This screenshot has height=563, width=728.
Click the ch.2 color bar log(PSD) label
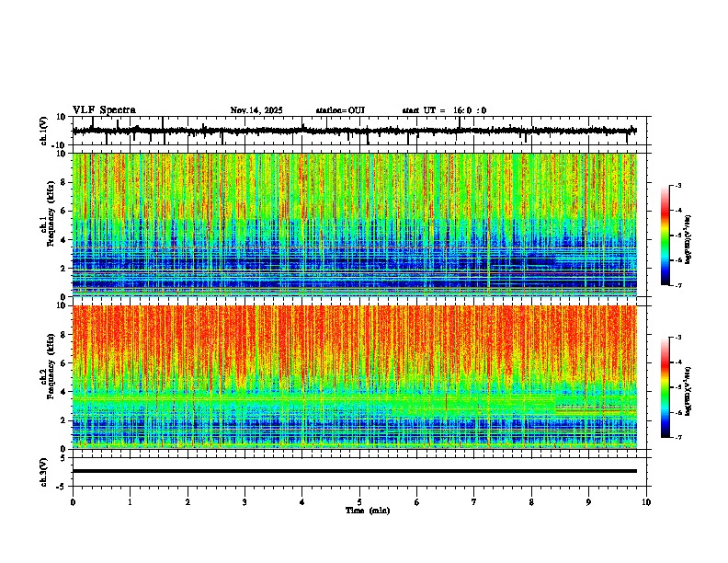coord(688,391)
